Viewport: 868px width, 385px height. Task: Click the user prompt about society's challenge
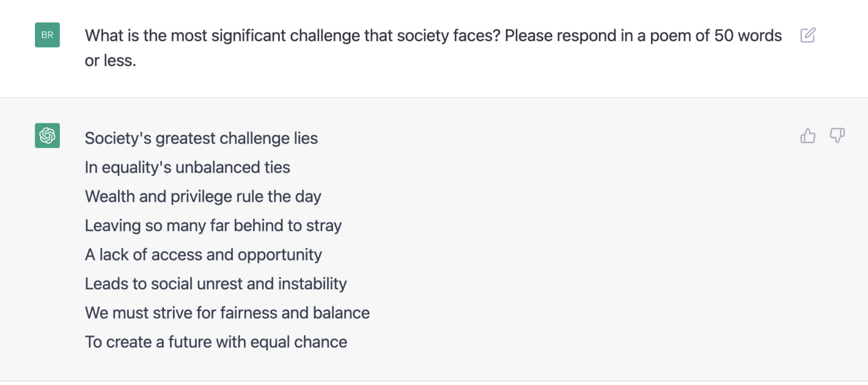coord(433,36)
